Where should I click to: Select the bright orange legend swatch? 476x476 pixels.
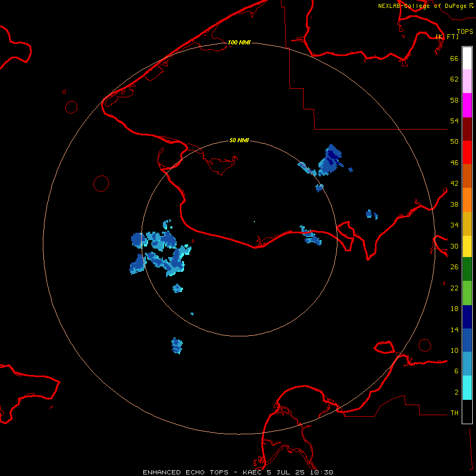click(x=467, y=200)
